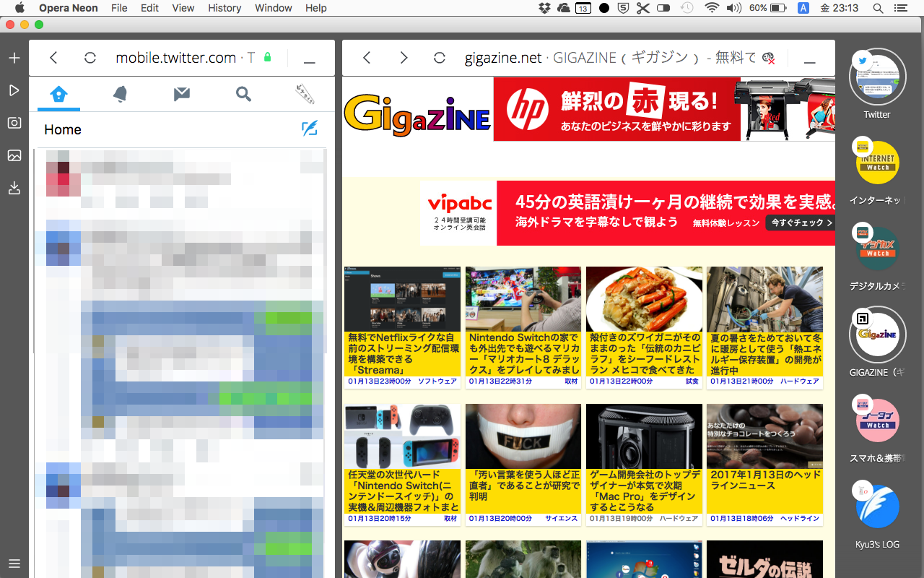Open the Help menu
924x578 pixels.
click(316, 8)
